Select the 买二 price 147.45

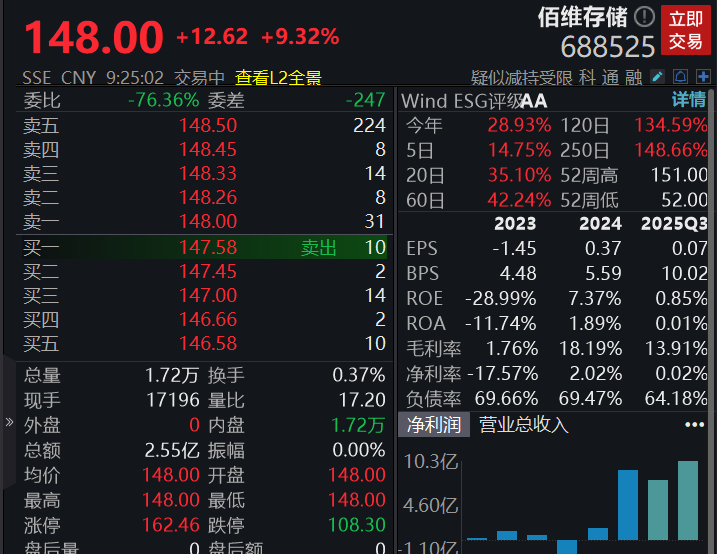pyautogui.click(x=208, y=272)
